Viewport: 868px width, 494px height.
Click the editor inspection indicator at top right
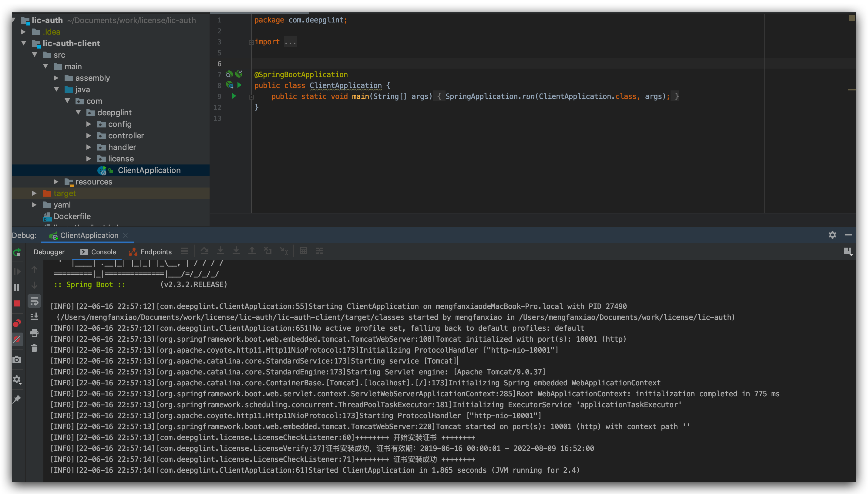tap(851, 18)
